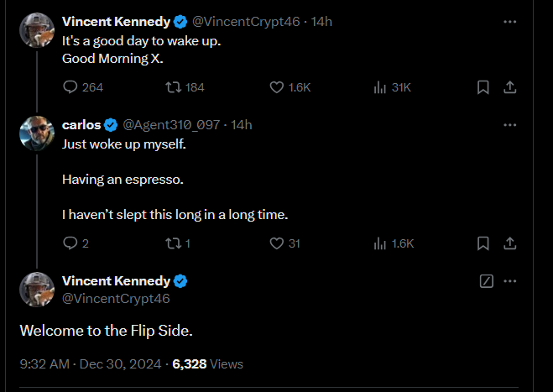Reply to Vincent Kennedy's Good Morning post
This screenshot has height=392, width=553.
pyautogui.click(x=70, y=87)
